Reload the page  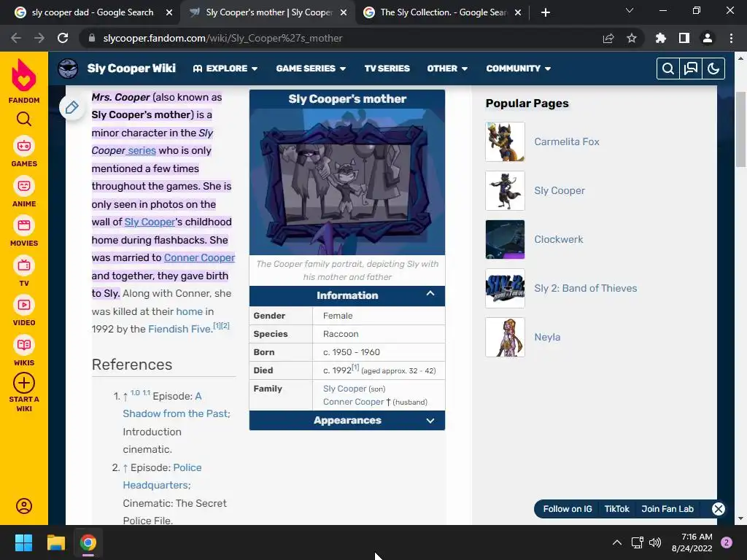(x=63, y=38)
